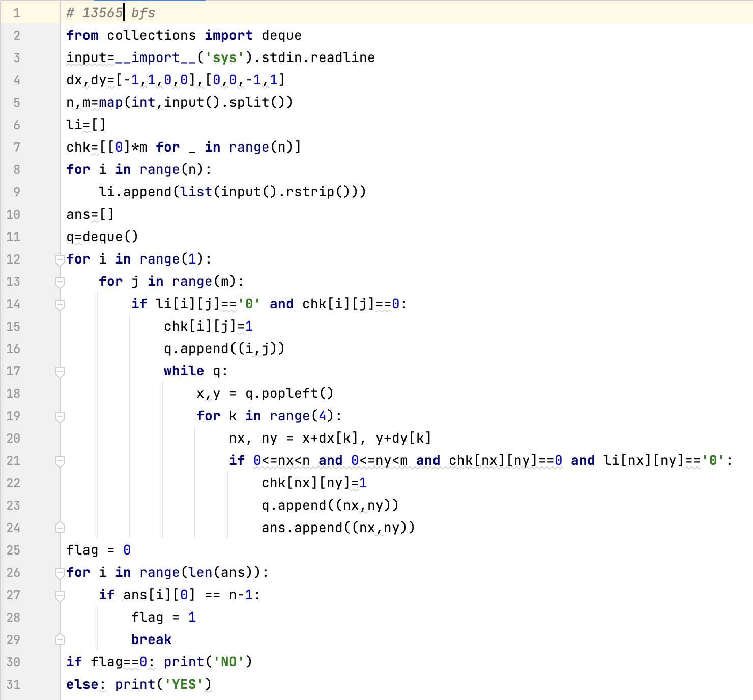The height and width of the screenshot is (700, 753).
Task: Click 'q.popleft()' on line 18
Action: point(289,393)
